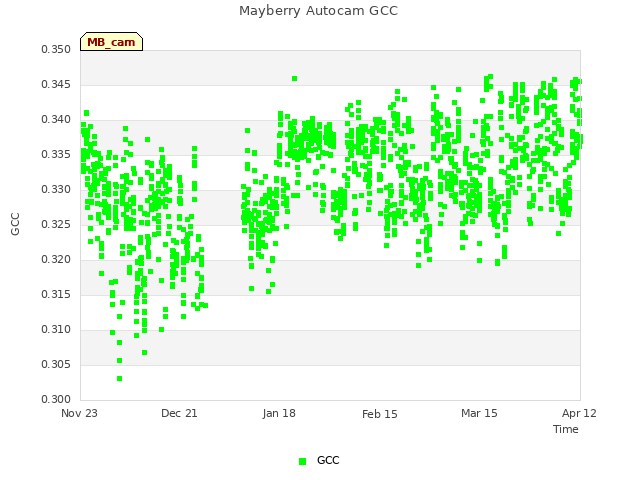The width and height of the screenshot is (640, 480).
Task: Click the GCC legend label
Action: [328, 460]
